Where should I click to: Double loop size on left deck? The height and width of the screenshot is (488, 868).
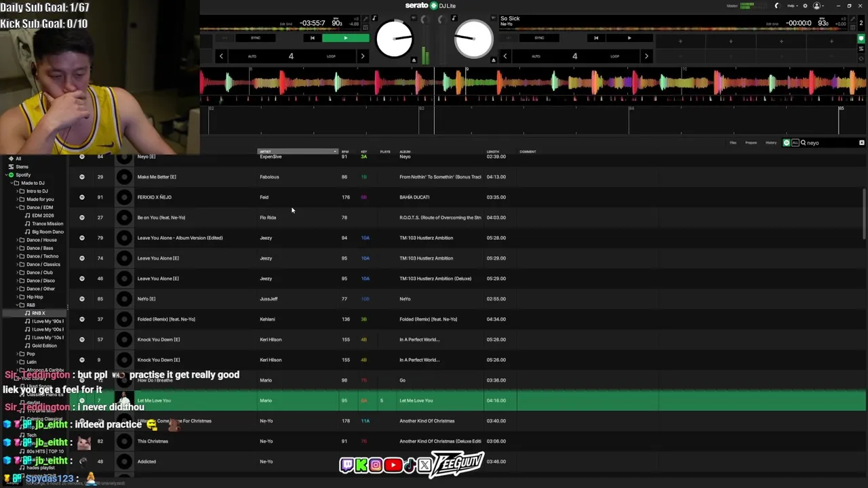(x=363, y=56)
